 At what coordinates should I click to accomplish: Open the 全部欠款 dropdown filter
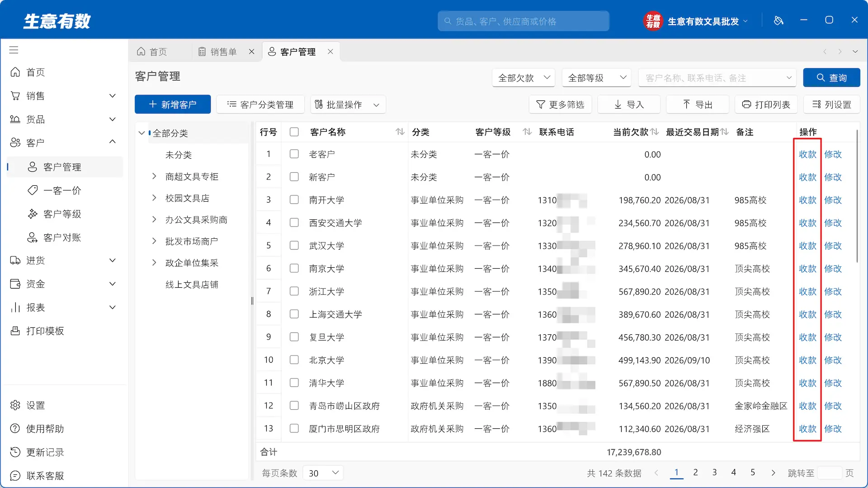524,78
